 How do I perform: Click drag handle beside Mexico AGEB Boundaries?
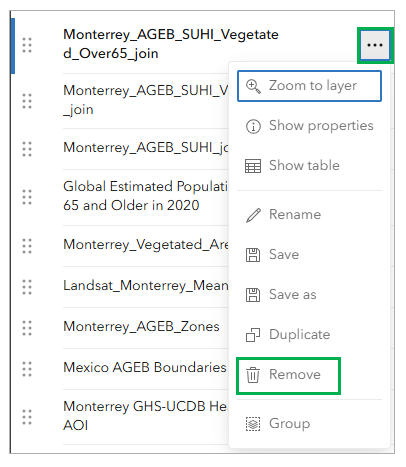pyautogui.click(x=27, y=369)
